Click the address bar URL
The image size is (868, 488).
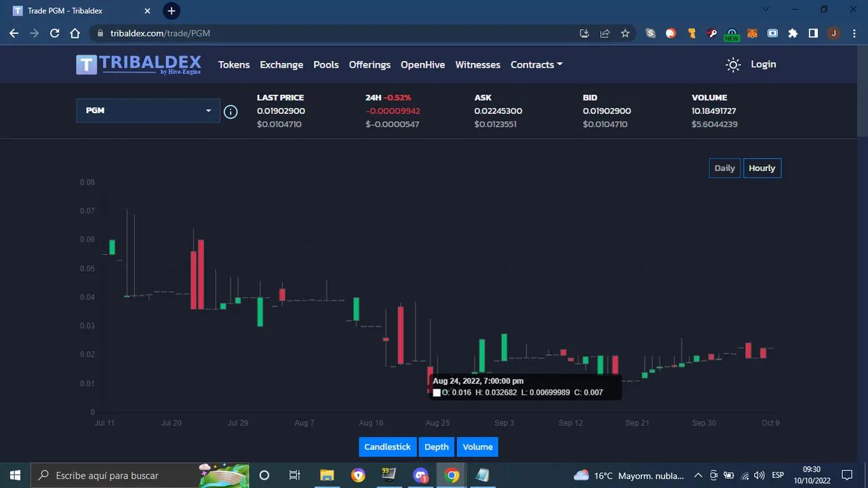(x=160, y=33)
